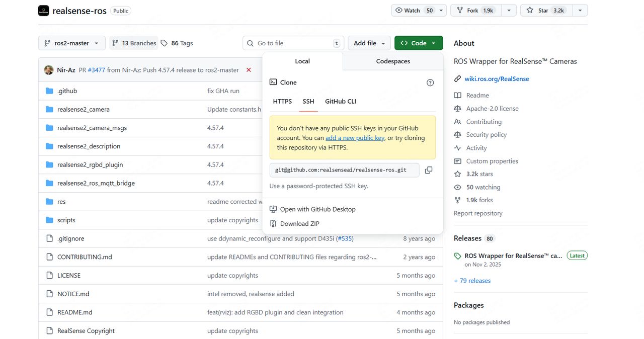
Task: Click the realsense2_description folder icon
Action: point(49,146)
